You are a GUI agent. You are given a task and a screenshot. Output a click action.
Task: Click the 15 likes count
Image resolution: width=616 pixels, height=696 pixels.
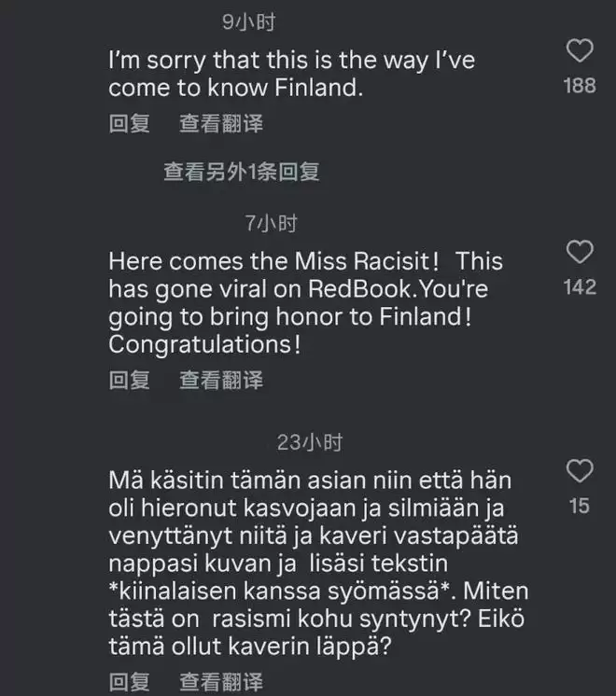580,508
